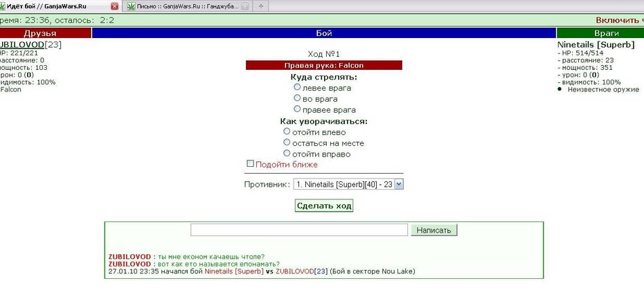Click ZUBILOVOD[23] link in battle log
Image resolution: width=644 pixels, height=308 pixels.
[x=301, y=271]
